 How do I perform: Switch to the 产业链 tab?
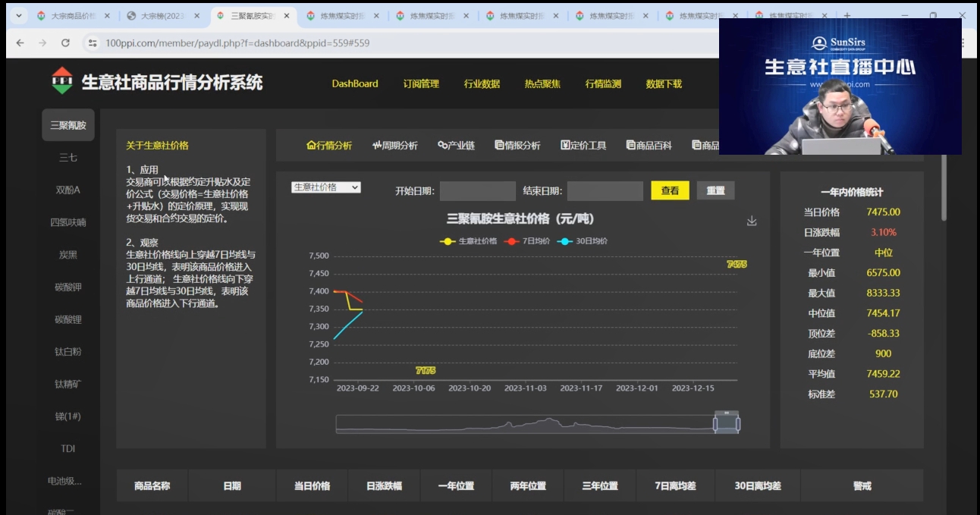tap(456, 146)
